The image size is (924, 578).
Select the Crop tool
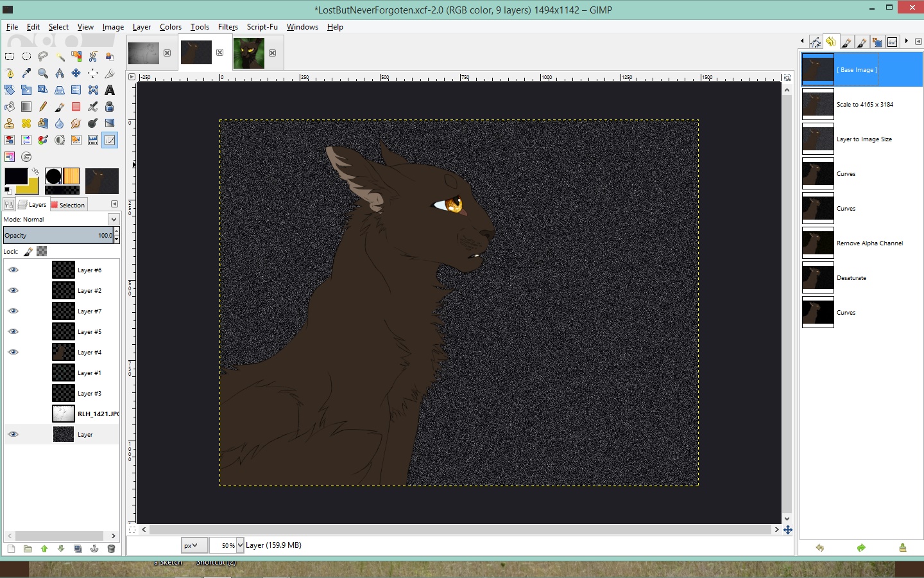(110, 73)
